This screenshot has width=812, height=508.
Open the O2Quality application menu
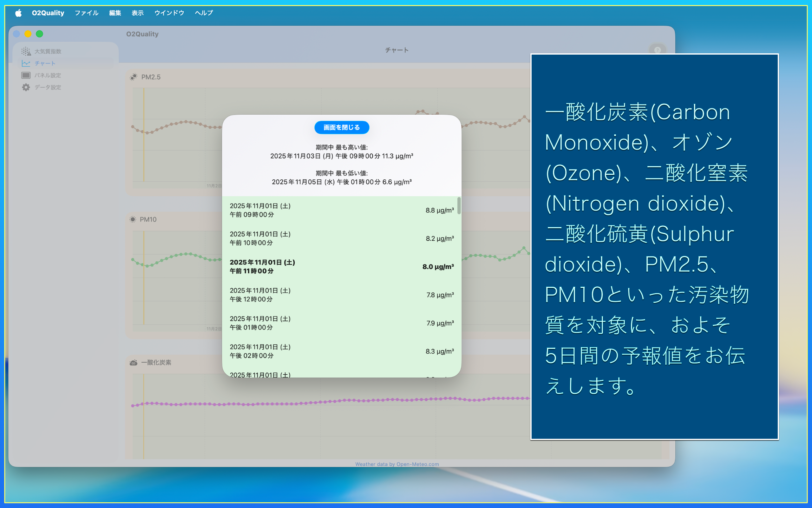[x=48, y=13]
